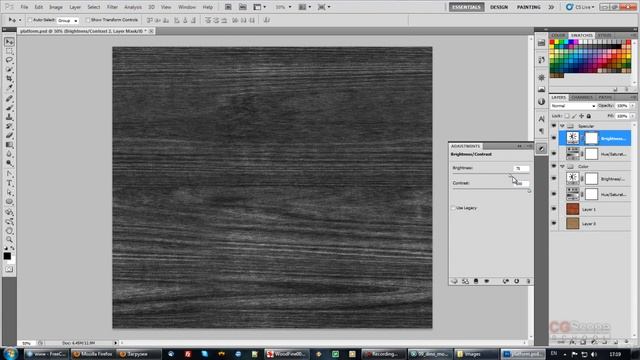The width and height of the screenshot is (640, 360).
Task: Open the File menu
Action: 24,7
